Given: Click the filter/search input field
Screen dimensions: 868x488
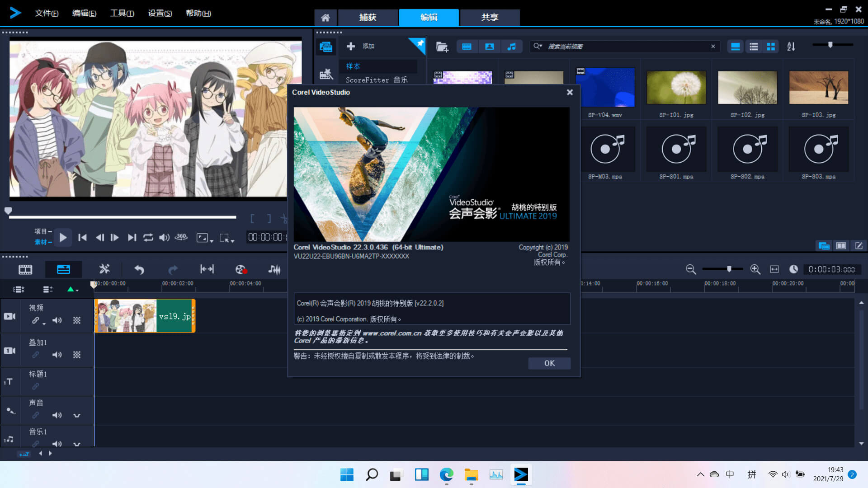Looking at the screenshot, I should [623, 47].
